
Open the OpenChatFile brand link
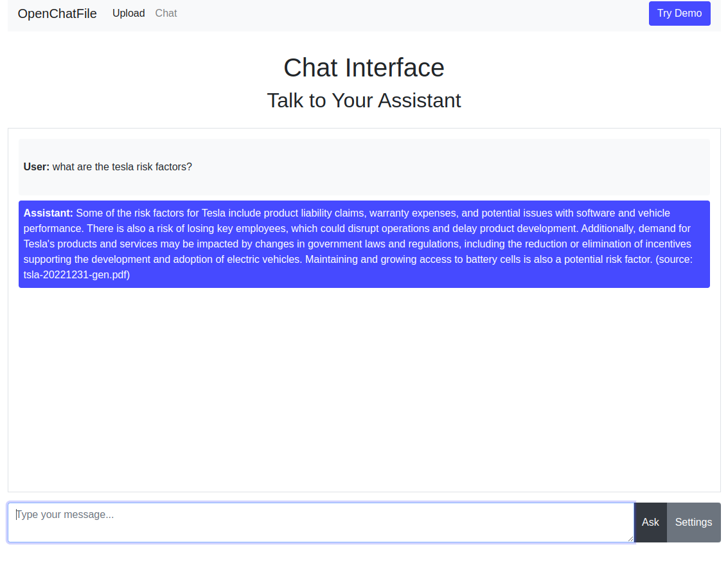pyautogui.click(x=57, y=13)
